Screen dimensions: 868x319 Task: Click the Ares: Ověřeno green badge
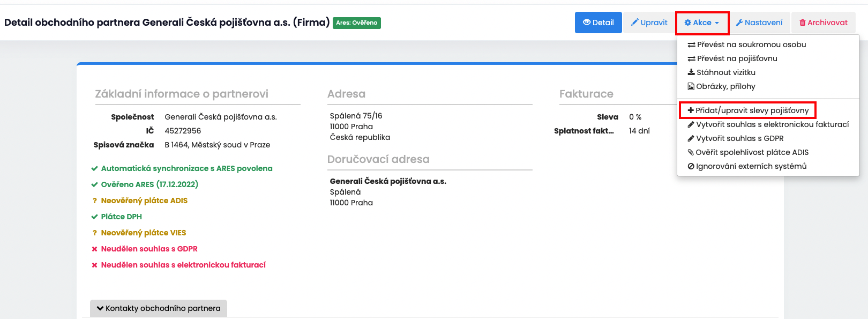tap(357, 23)
